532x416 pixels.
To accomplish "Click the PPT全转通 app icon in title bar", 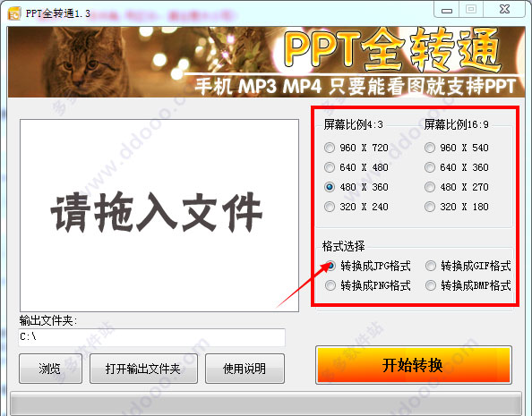I will point(14,14).
